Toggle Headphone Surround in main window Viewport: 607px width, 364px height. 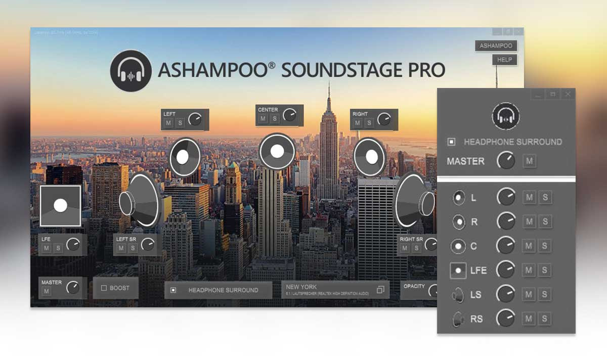click(x=173, y=290)
